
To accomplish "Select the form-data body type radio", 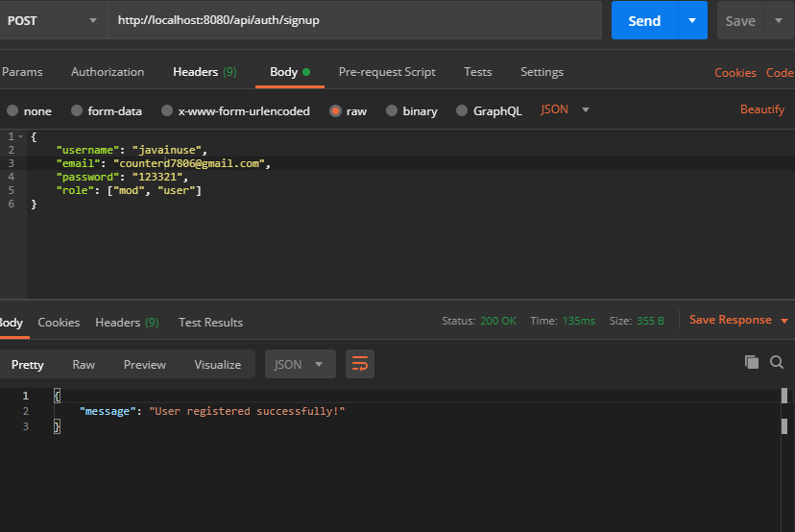I will [x=77, y=110].
